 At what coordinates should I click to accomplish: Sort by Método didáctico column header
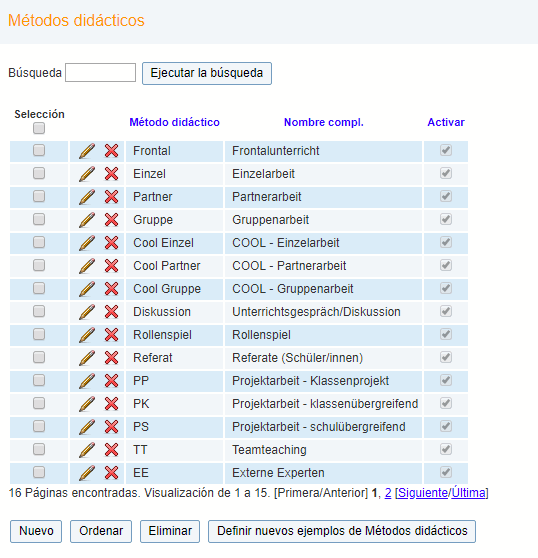[x=174, y=122]
